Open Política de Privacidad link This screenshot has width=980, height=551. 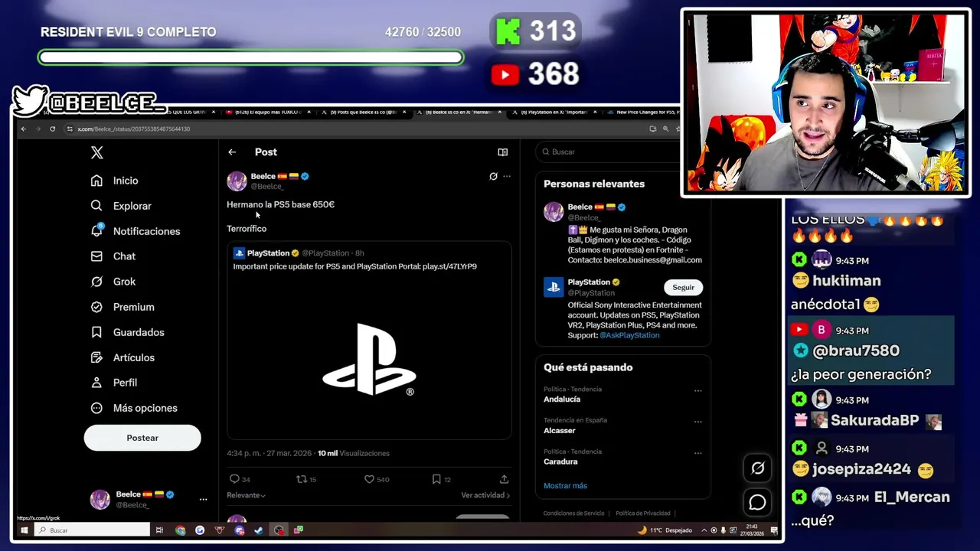tap(643, 514)
